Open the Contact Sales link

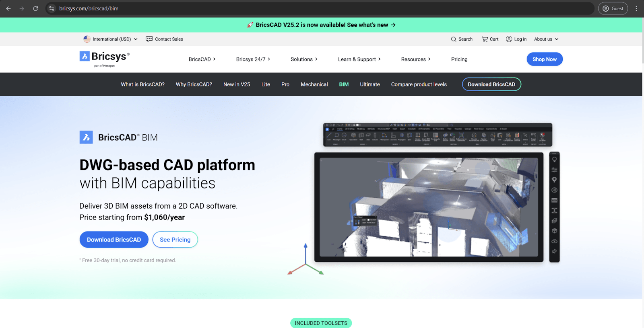[x=164, y=39]
